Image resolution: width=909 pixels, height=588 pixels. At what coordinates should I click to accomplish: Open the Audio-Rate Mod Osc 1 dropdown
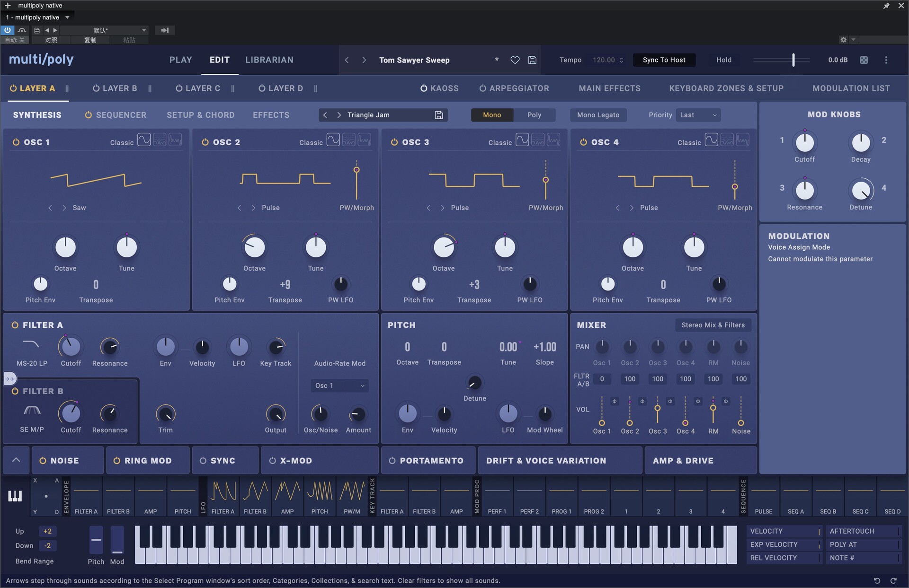tap(340, 386)
